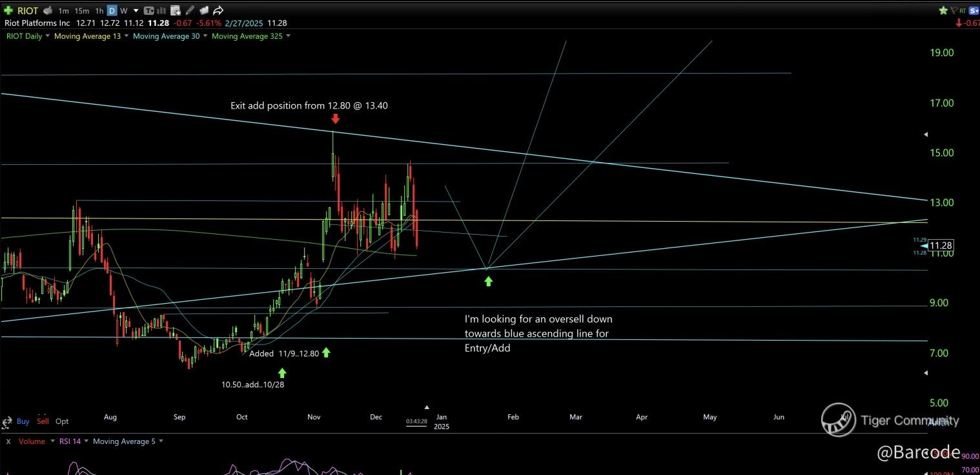Click the 2/27/2025 date value

244,23
